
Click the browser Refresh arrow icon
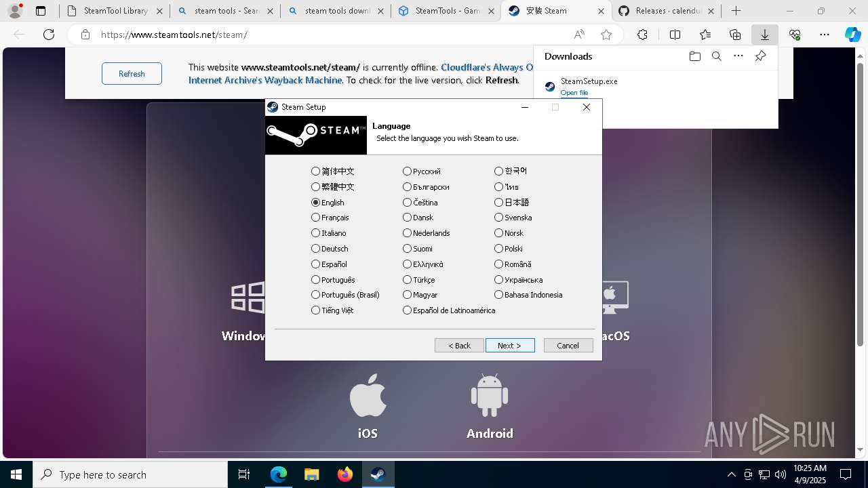(49, 35)
